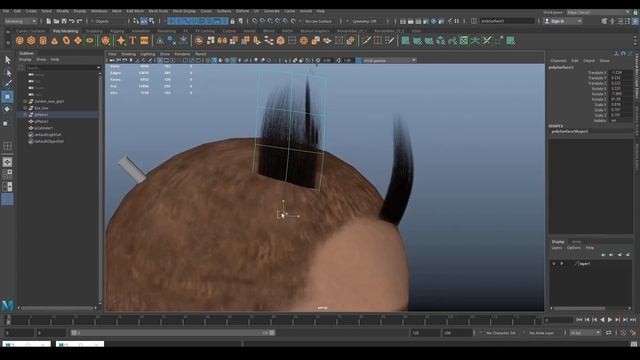Viewport: 640px width, 360px height.
Task: Create a polygon cube from the shelf
Action: 31,40
